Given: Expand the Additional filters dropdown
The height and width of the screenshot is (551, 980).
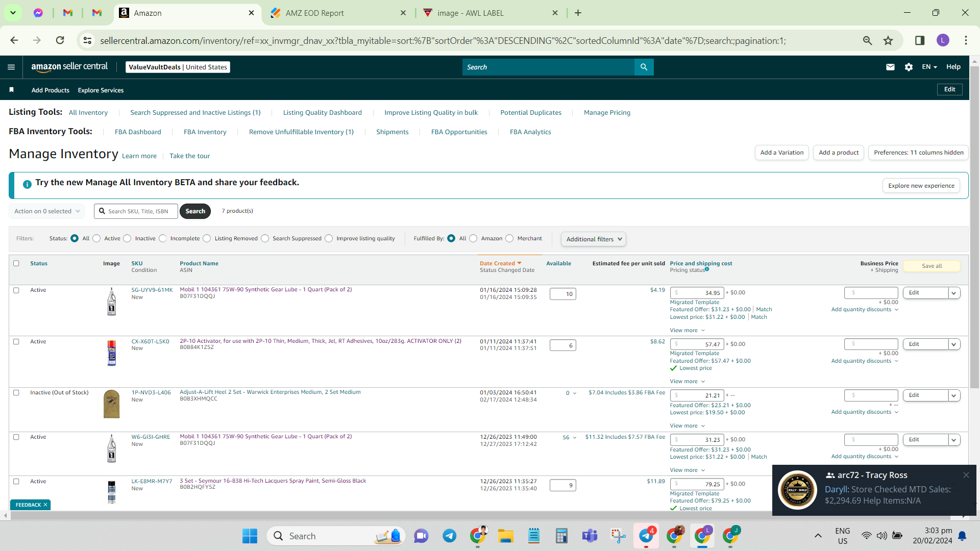Looking at the screenshot, I should click(x=594, y=239).
